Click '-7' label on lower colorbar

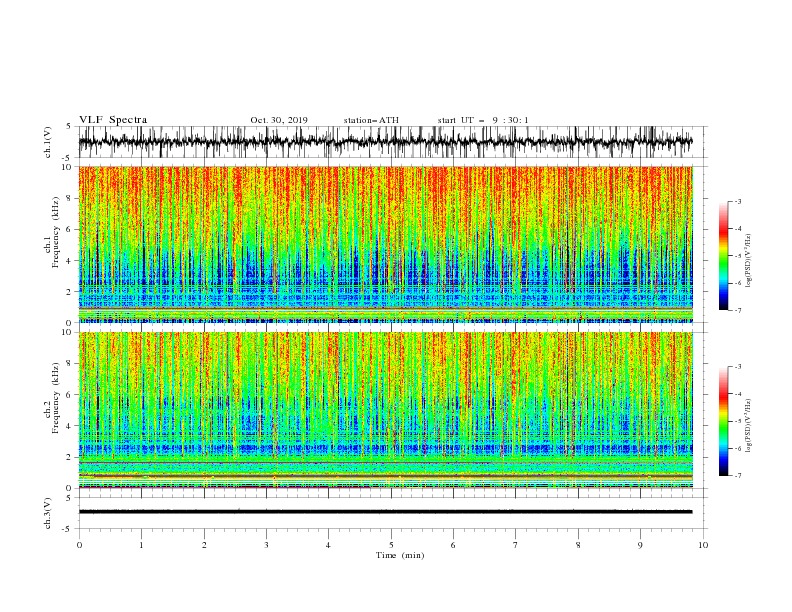(x=737, y=475)
